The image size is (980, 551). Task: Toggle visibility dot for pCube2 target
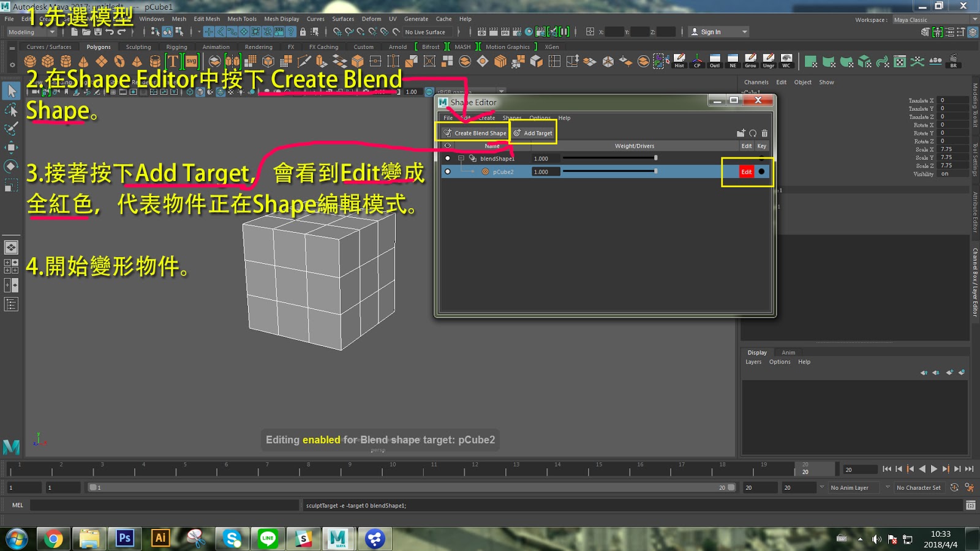(448, 171)
